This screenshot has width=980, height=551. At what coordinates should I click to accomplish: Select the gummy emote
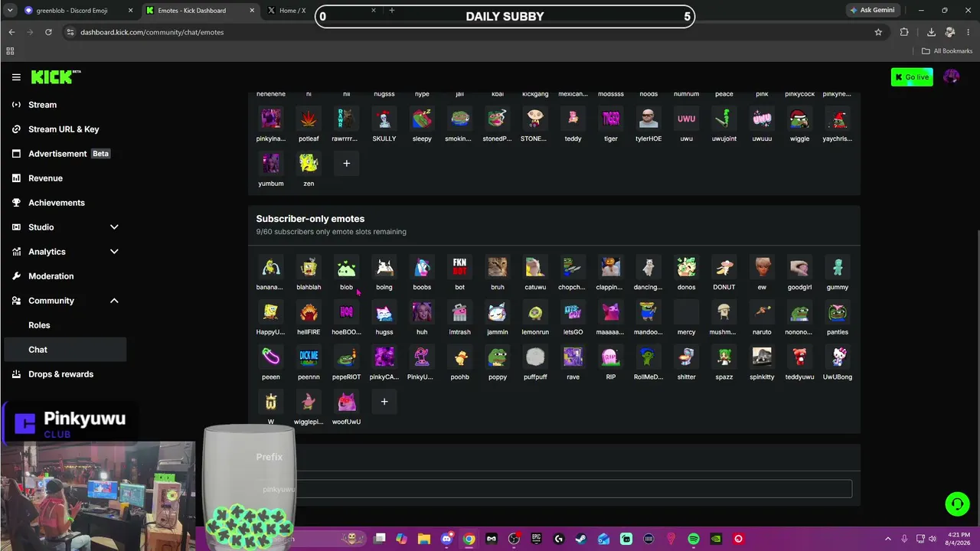838,267
